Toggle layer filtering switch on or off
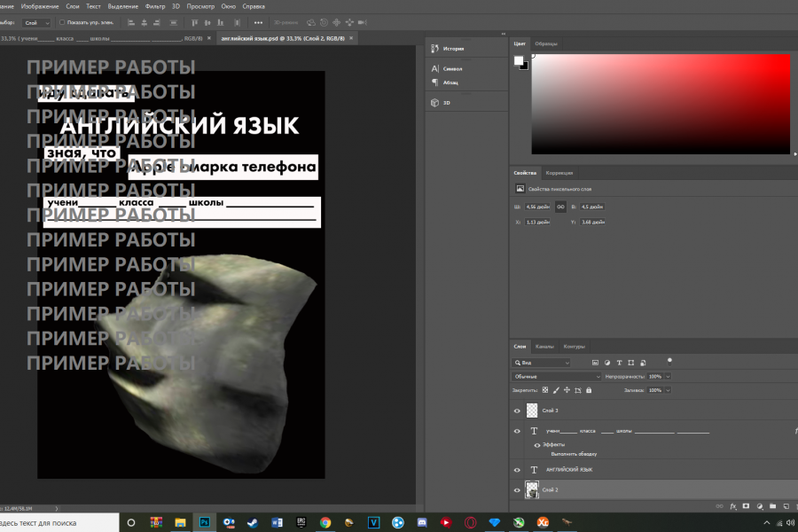 click(669, 362)
